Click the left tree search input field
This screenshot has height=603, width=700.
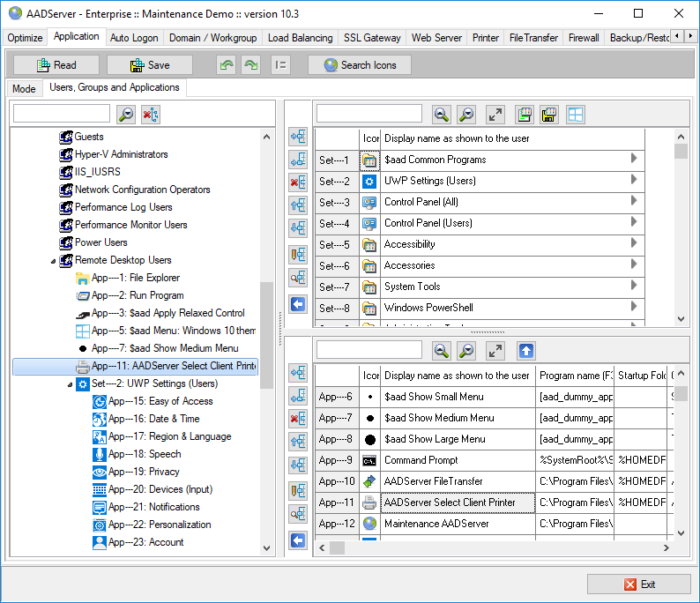pyautogui.click(x=62, y=114)
